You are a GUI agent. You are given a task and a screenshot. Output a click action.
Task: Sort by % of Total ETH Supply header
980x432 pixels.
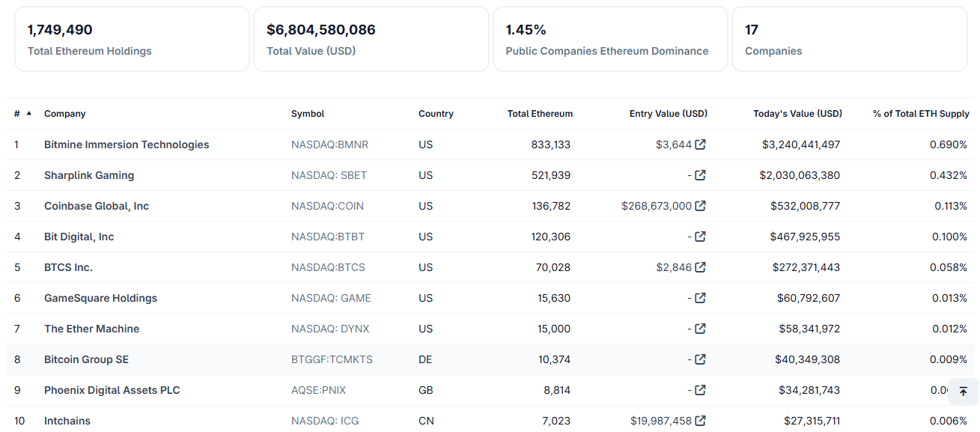tap(921, 114)
